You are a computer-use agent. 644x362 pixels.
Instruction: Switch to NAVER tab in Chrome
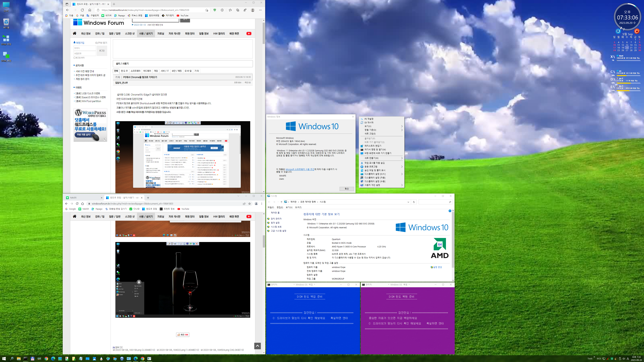click(84, 198)
